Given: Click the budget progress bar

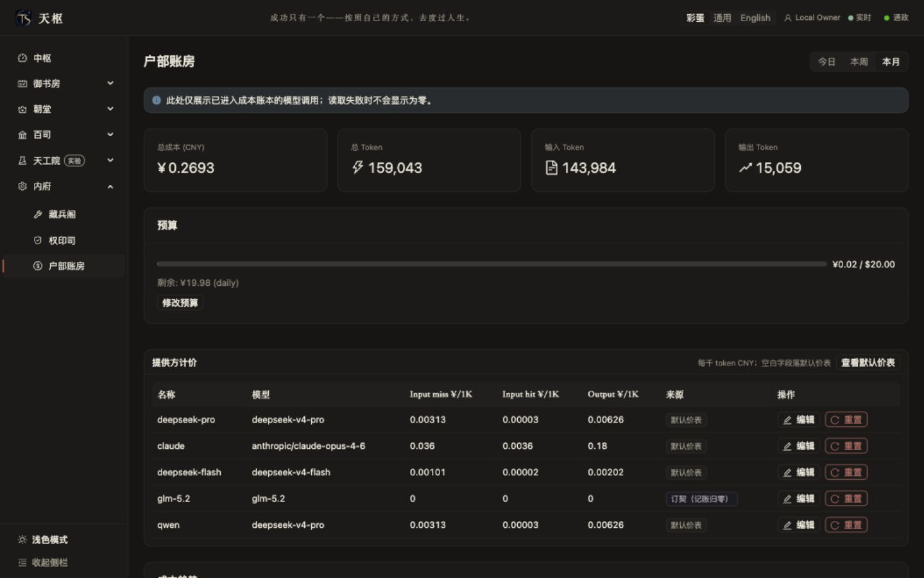Looking at the screenshot, I should pos(492,264).
